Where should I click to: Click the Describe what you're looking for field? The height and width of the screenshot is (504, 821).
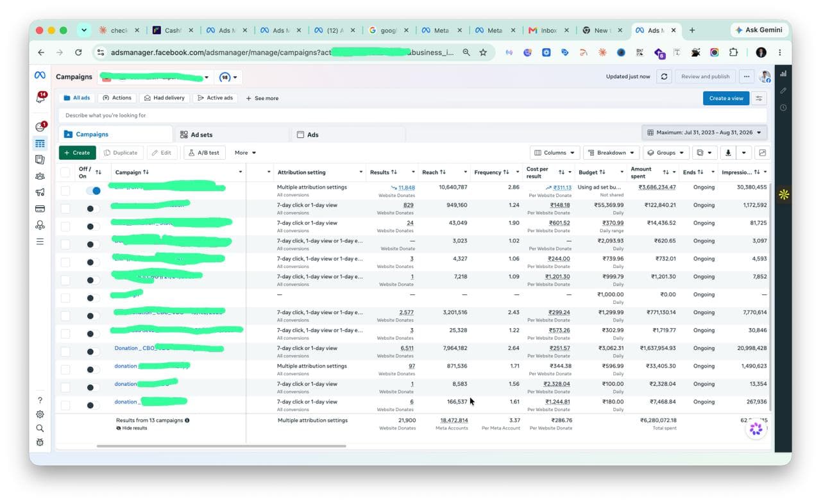point(412,115)
